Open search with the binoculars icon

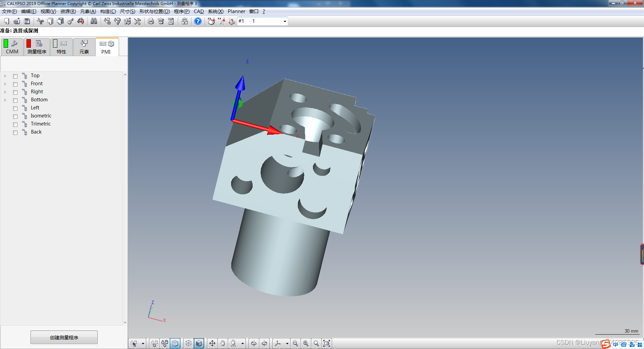[x=94, y=21]
